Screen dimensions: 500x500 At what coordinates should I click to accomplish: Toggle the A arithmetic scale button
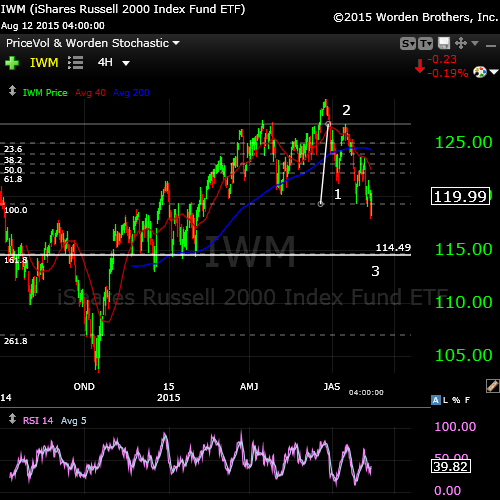pyautogui.click(x=436, y=400)
